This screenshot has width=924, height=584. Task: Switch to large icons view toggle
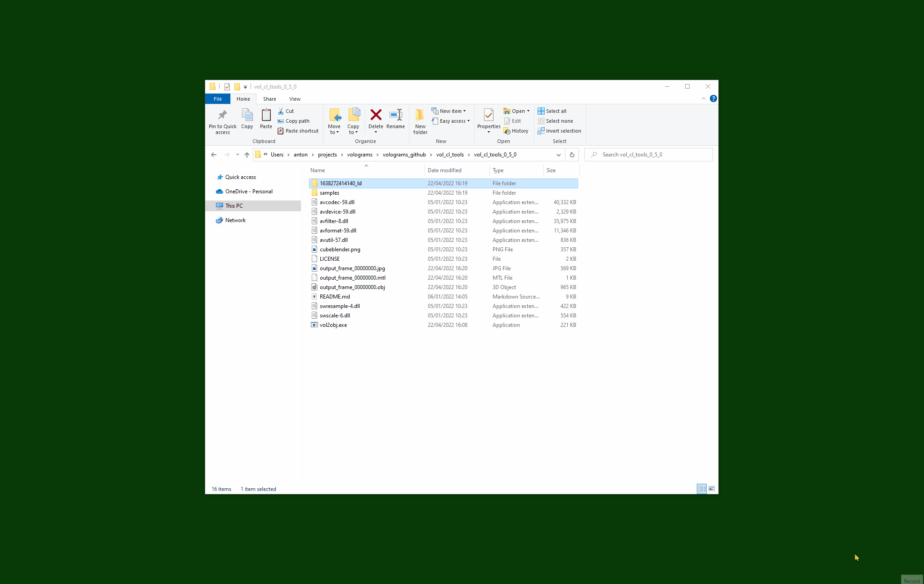pos(712,489)
